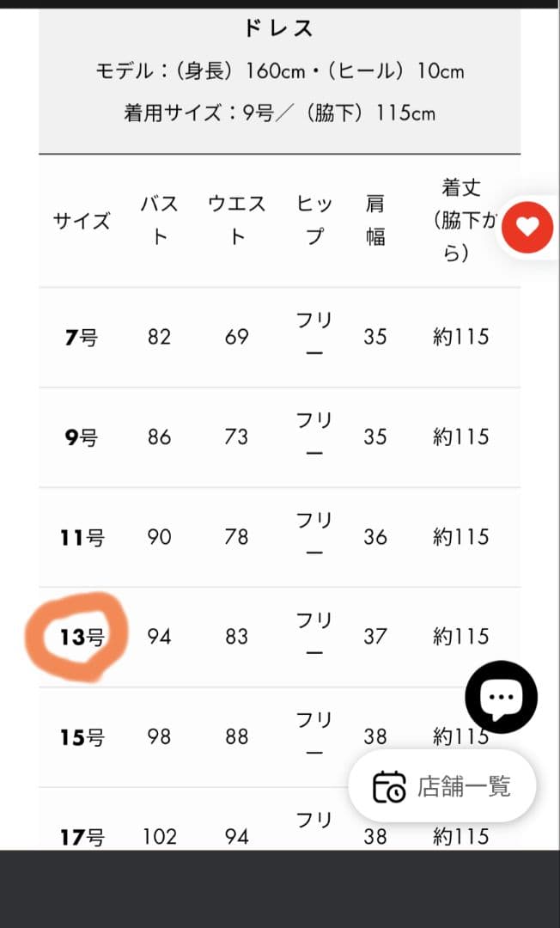Click the ウエスト column header
The height and width of the screenshot is (928, 560).
[x=237, y=220]
